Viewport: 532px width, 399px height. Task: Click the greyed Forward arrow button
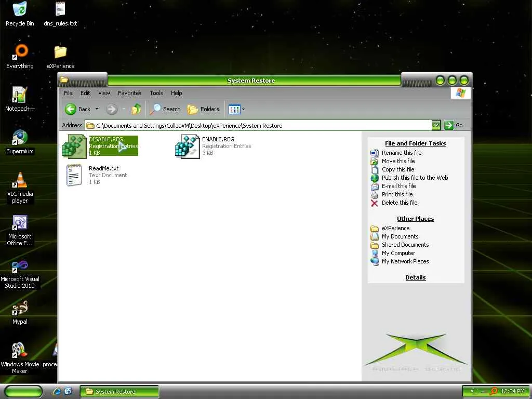(x=112, y=109)
